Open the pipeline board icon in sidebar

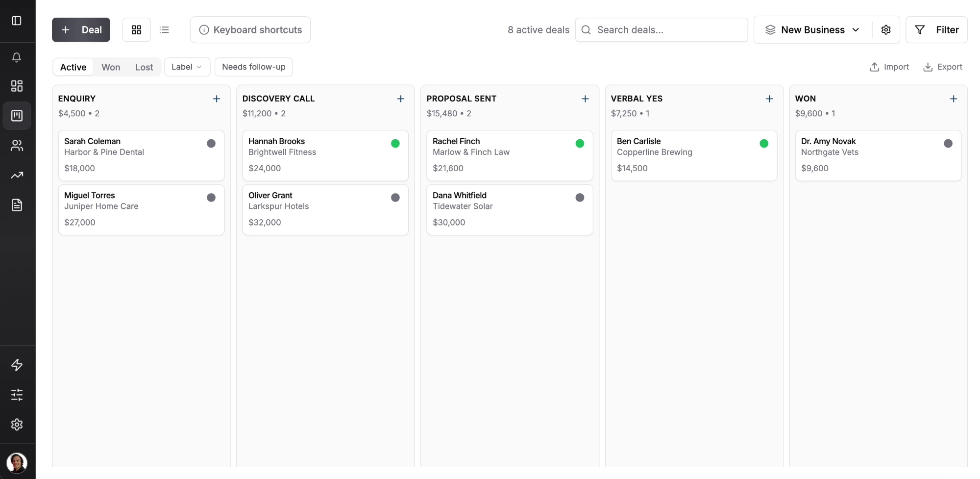[x=17, y=116]
